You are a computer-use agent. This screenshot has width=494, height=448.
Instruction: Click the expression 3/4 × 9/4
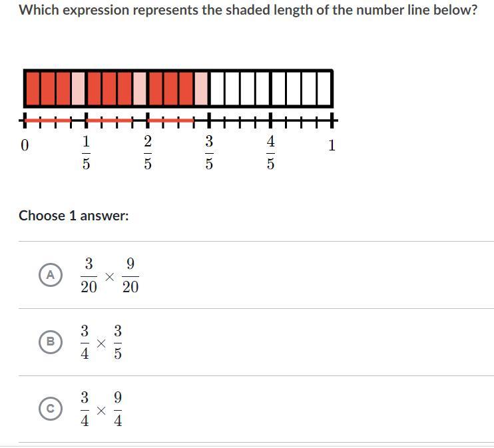click(x=101, y=409)
